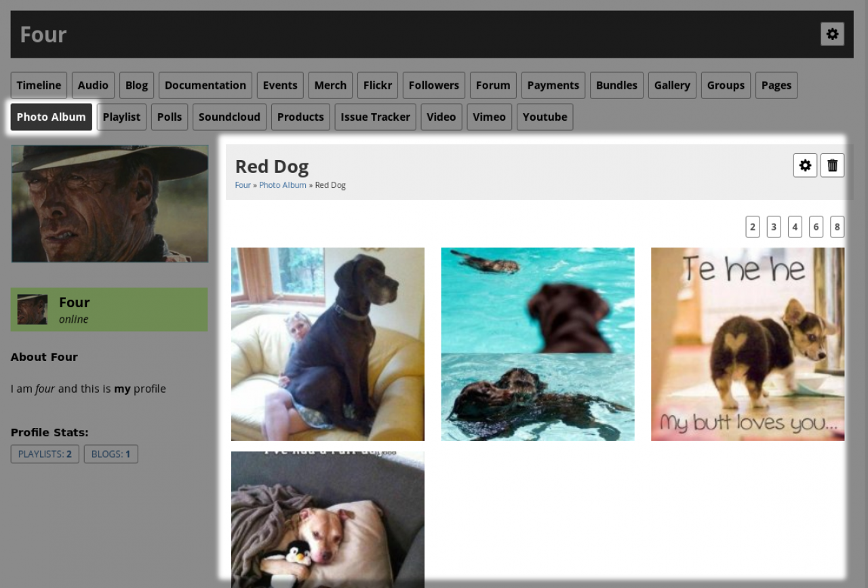
Task: Go to the Youtube tab
Action: click(545, 117)
